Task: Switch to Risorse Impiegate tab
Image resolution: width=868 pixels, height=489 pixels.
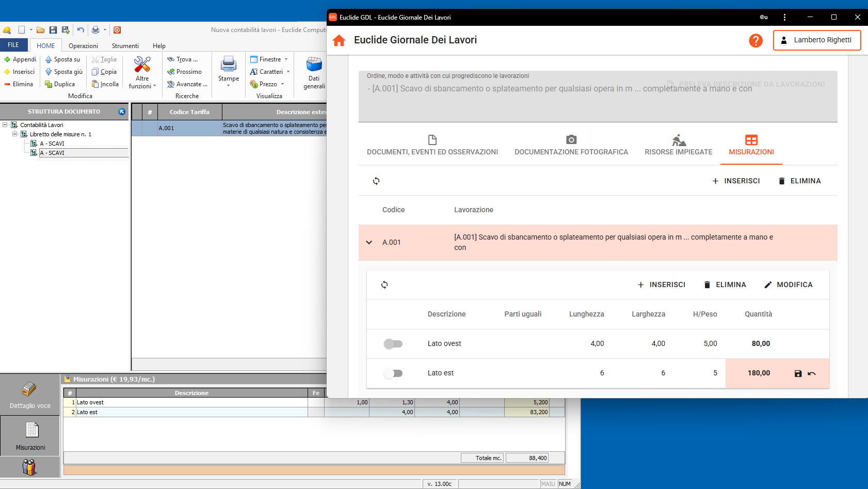Action: coord(678,145)
